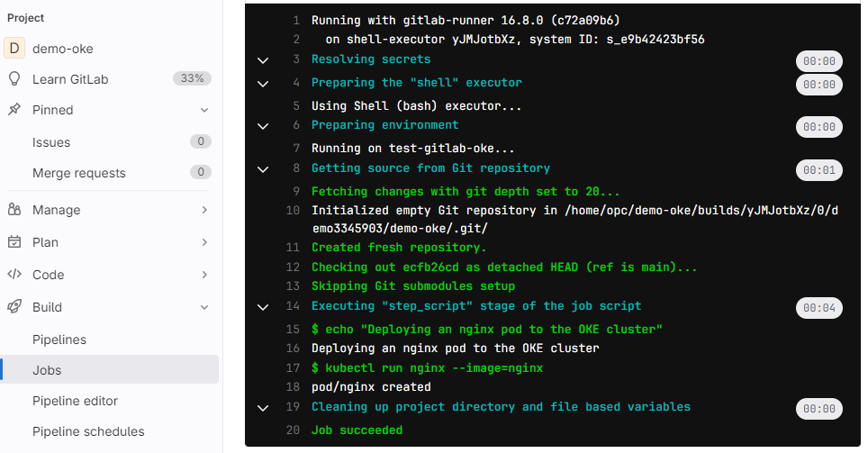
Task: Click log line number 12
Action: pyautogui.click(x=293, y=267)
